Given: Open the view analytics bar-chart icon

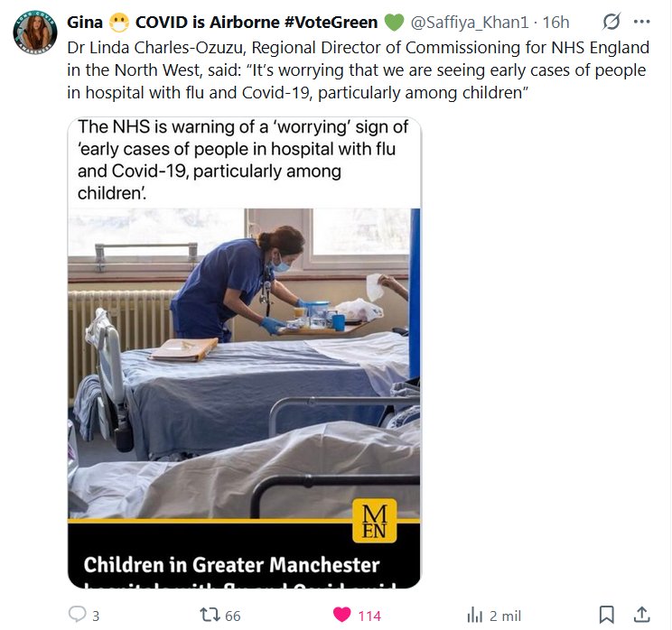Looking at the screenshot, I should point(474,615).
